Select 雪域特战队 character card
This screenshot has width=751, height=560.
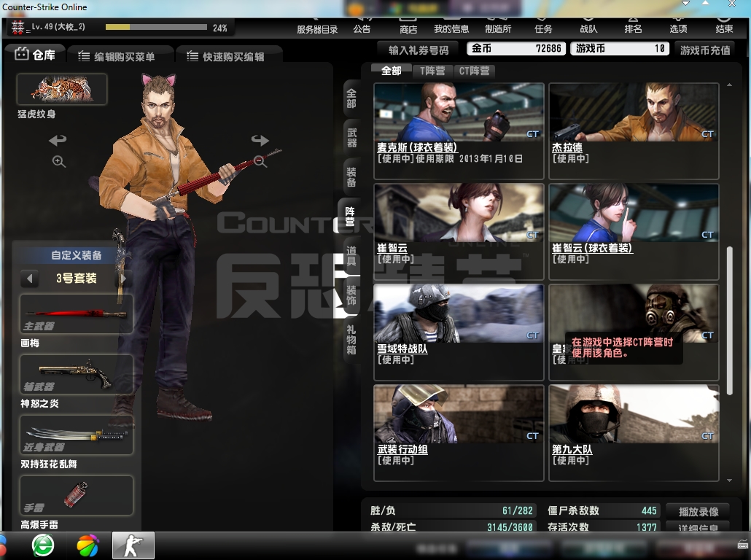[459, 332]
